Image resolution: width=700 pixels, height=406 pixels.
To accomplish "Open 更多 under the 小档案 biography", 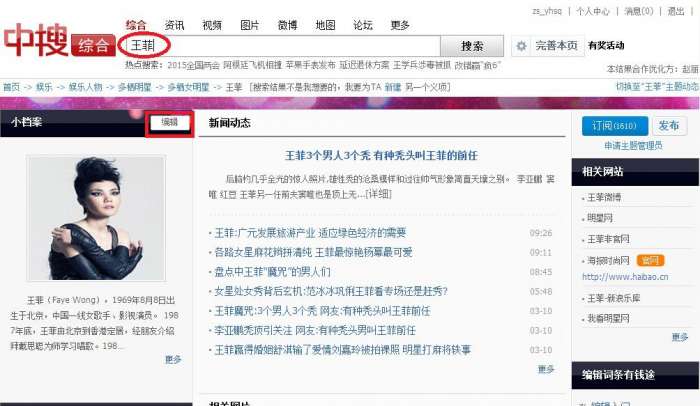I will tap(173, 360).
